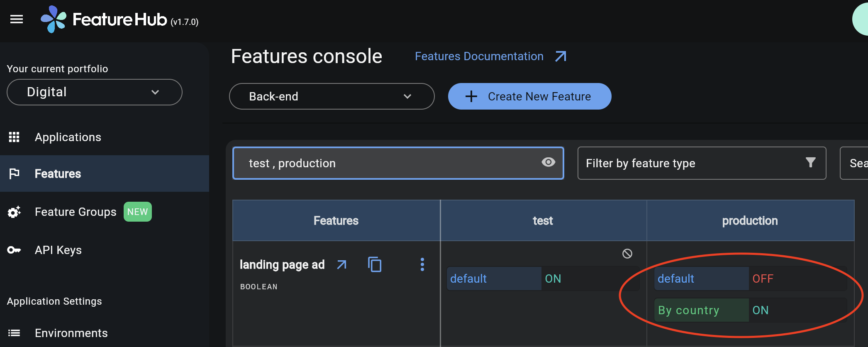Click Create New Feature button
The width and height of the screenshot is (868, 347).
point(529,96)
